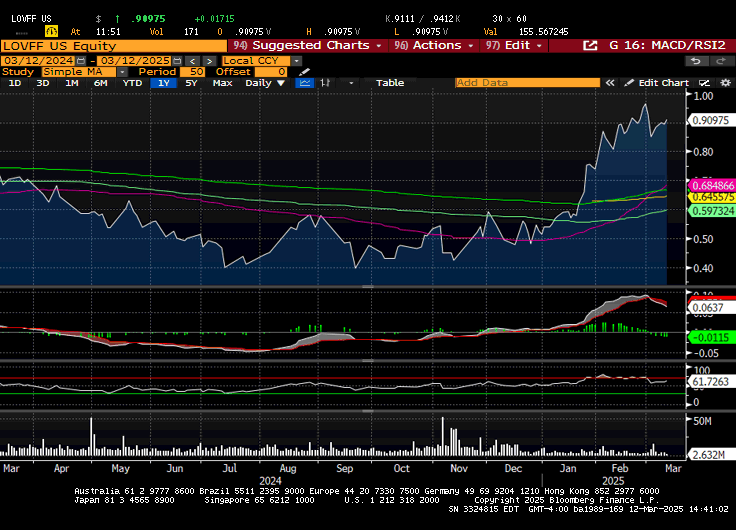Click the last price label 0.90975
Screen dimensions: 736x530
click(x=711, y=121)
